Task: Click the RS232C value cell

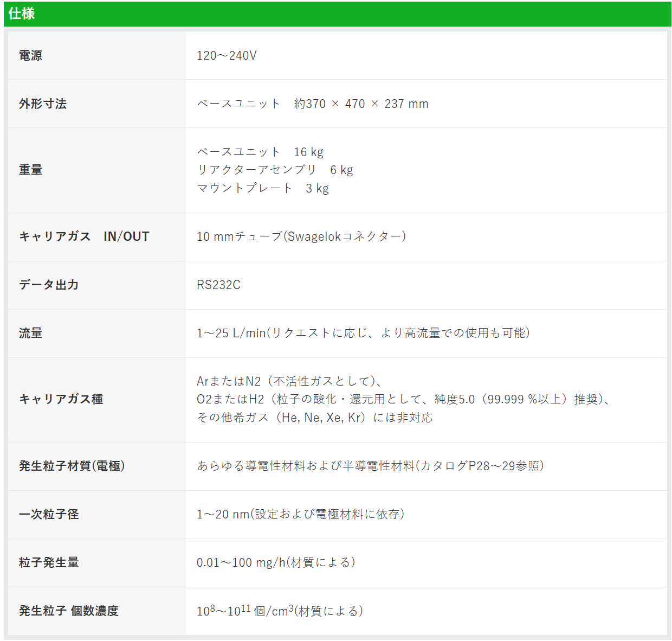Action: tap(219, 285)
